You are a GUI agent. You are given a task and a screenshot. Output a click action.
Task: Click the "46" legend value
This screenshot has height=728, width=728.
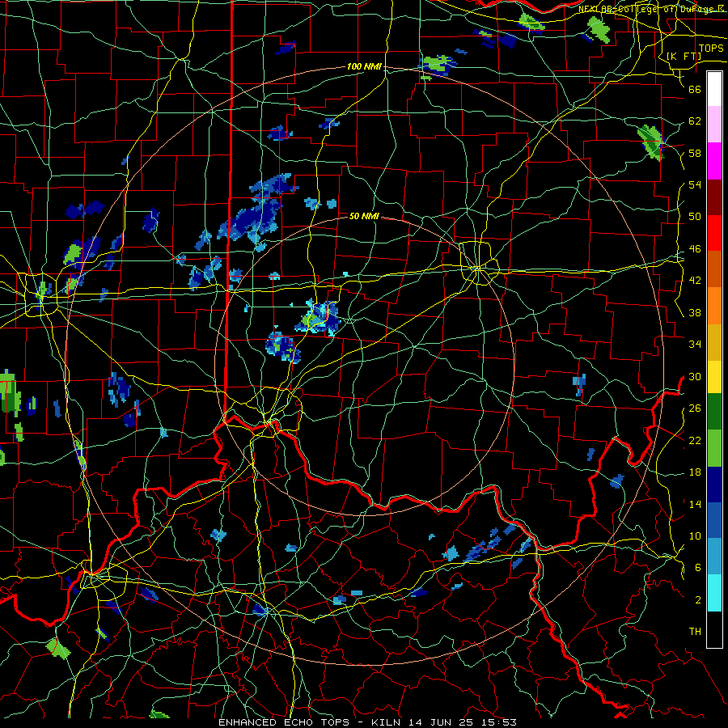click(695, 249)
